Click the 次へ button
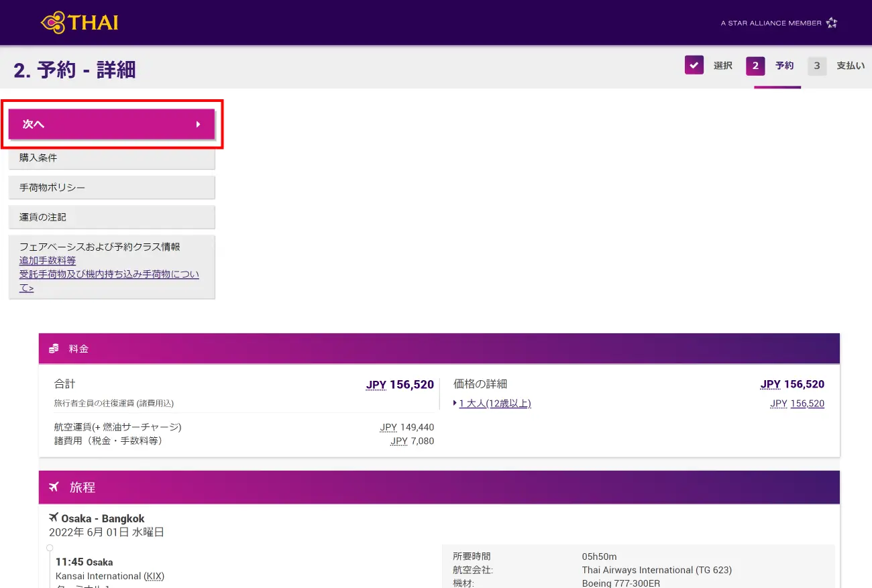This screenshot has height=588, width=872. tap(111, 124)
